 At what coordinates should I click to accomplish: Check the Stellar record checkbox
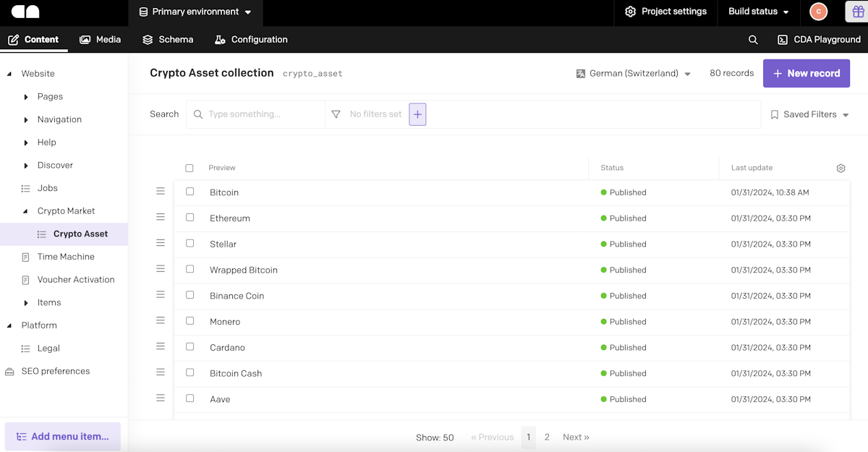click(190, 243)
